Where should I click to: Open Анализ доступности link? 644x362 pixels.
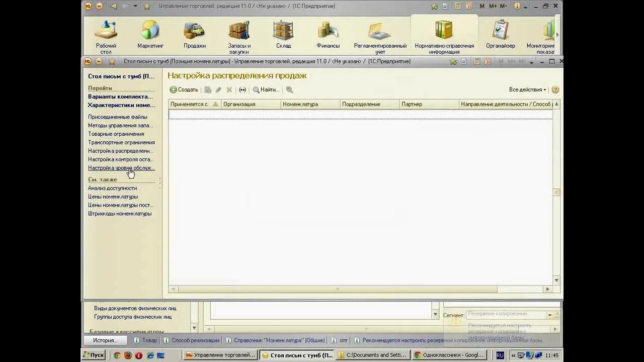click(x=112, y=188)
